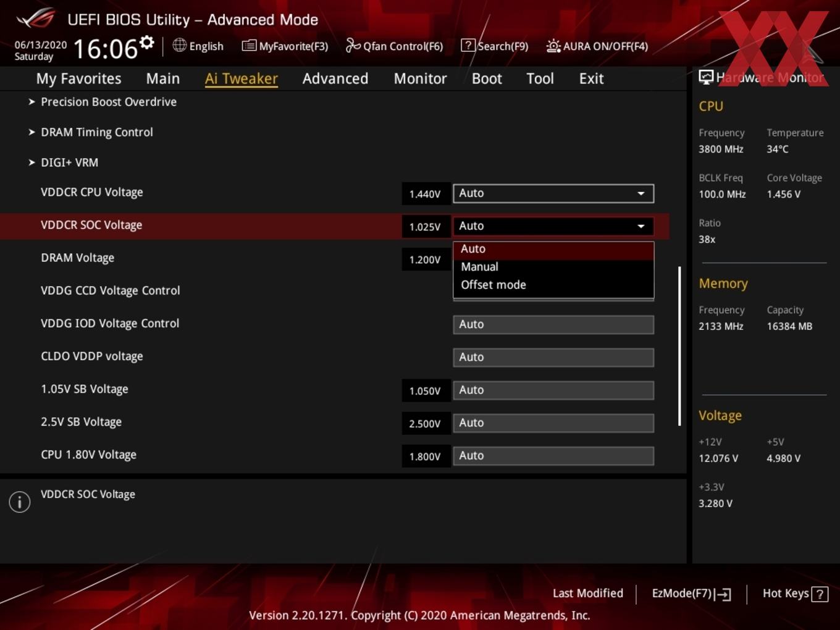
Task: Open 1.05V SB Voltage field
Action: pos(553,390)
